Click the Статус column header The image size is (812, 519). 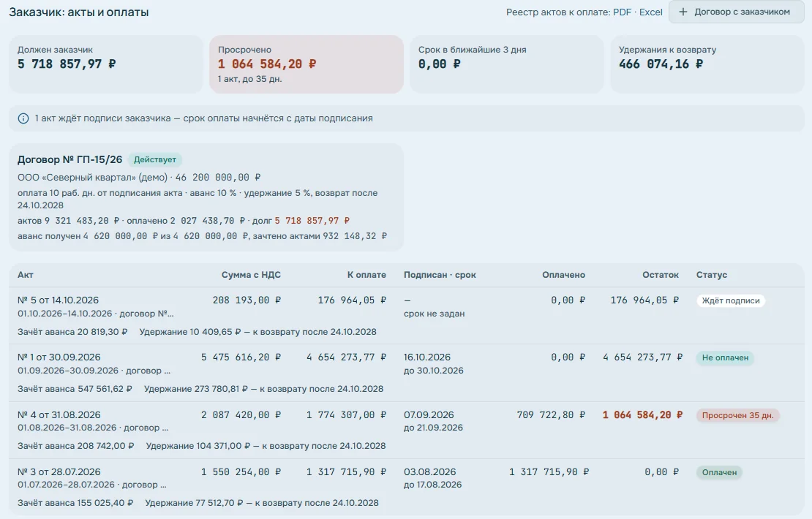point(712,275)
